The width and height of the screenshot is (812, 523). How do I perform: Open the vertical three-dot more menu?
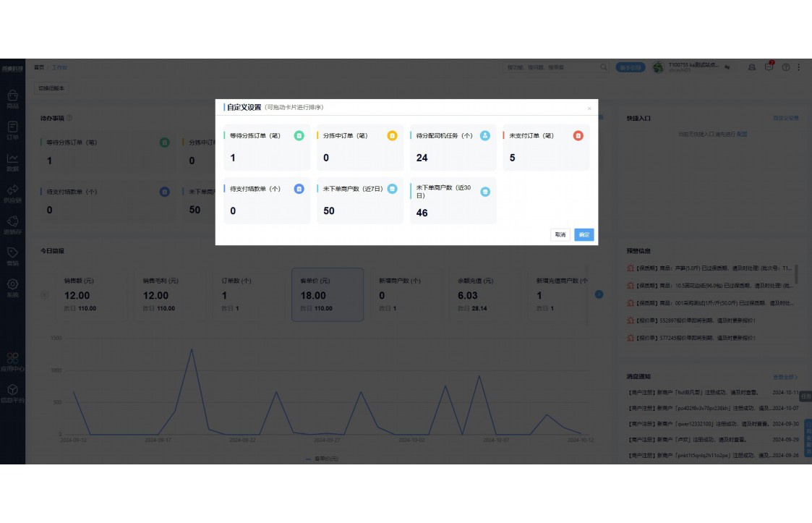[x=799, y=67]
